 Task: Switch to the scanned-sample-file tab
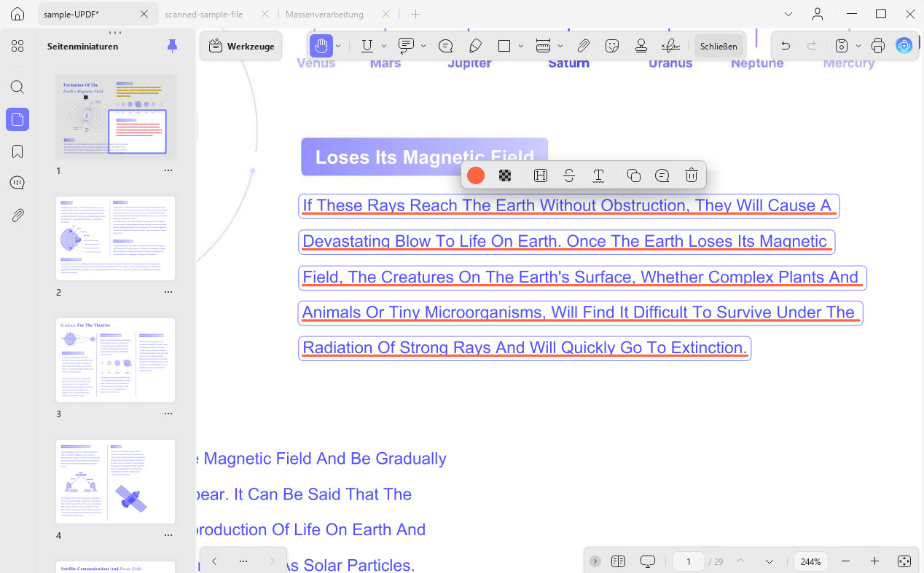tap(204, 15)
